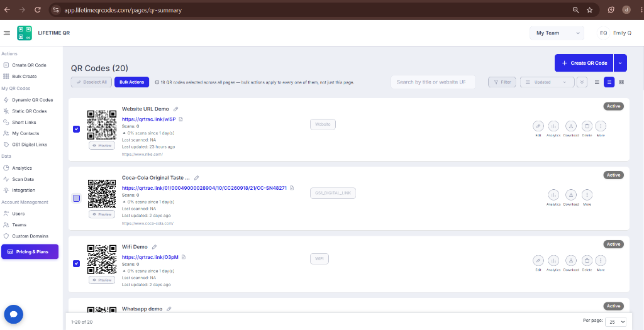Open the Emily Q account menu

pos(614,33)
